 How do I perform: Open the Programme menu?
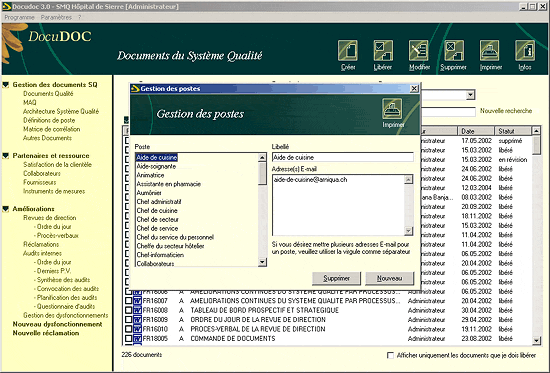click(19, 17)
